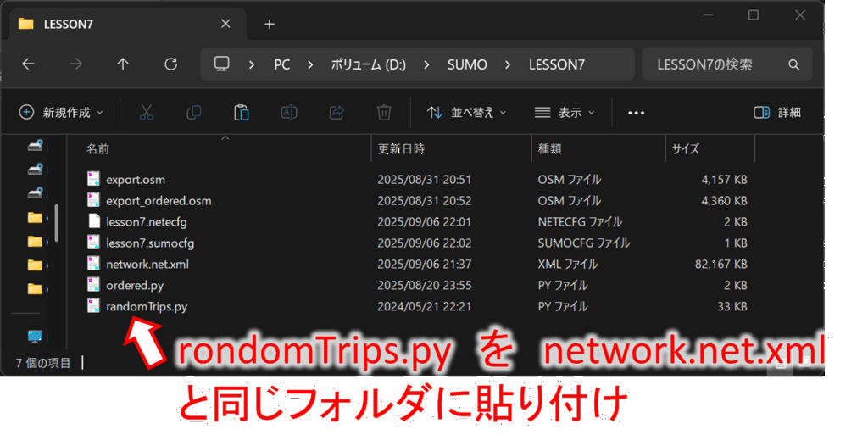Click the Cut scissors icon
Viewport: 868px width, 435px height.
(146, 112)
